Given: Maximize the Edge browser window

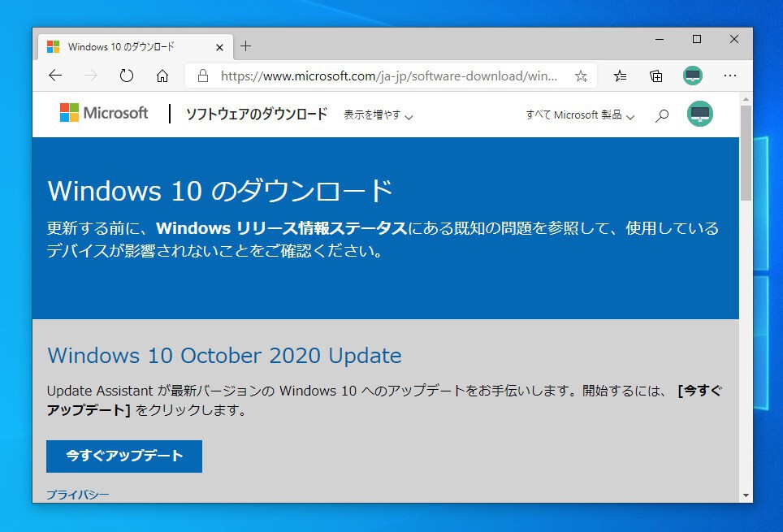Looking at the screenshot, I should 697,39.
